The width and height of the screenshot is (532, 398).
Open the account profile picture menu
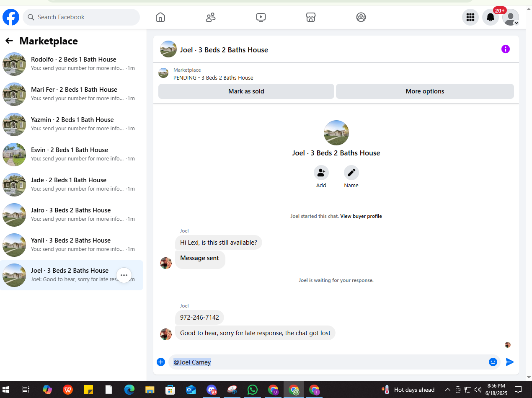click(x=511, y=17)
